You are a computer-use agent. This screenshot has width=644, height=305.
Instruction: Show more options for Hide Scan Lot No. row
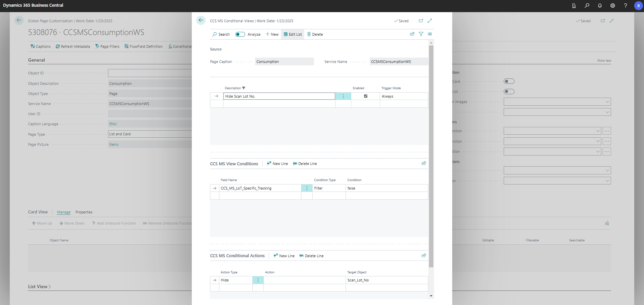click(343, 96)
